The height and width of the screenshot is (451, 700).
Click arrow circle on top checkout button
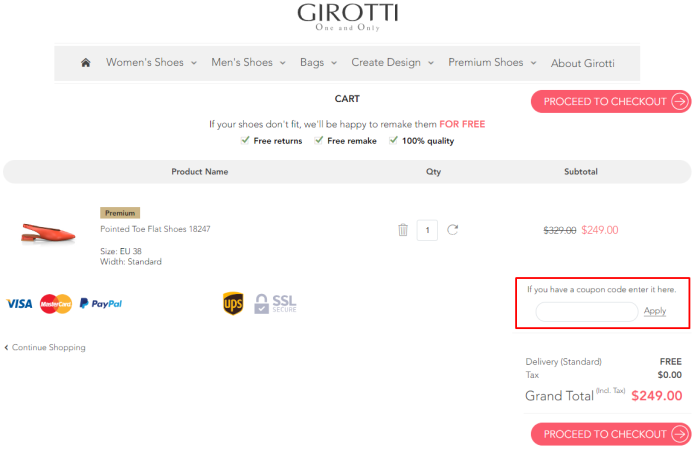click(x=680, y=101)
